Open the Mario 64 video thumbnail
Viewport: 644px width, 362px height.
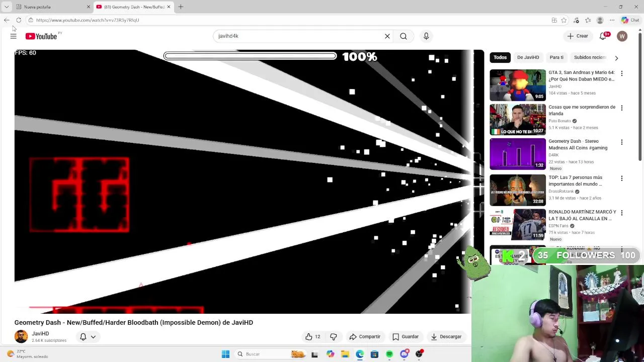pos(518,85)
